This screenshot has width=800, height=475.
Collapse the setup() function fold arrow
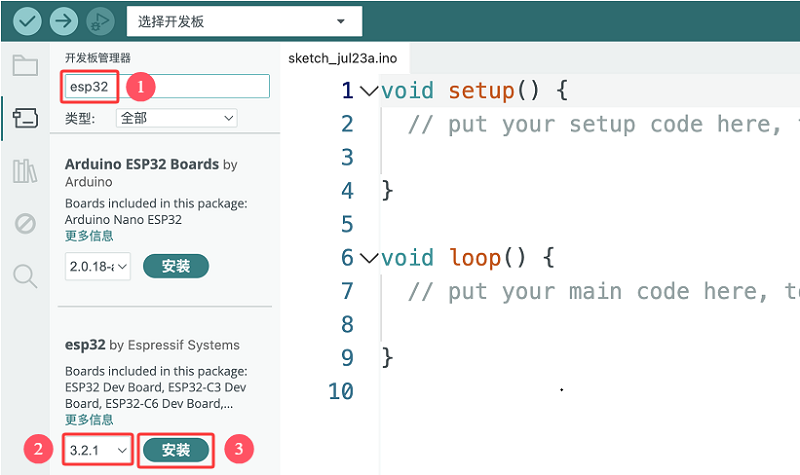[x=369, y=91]
